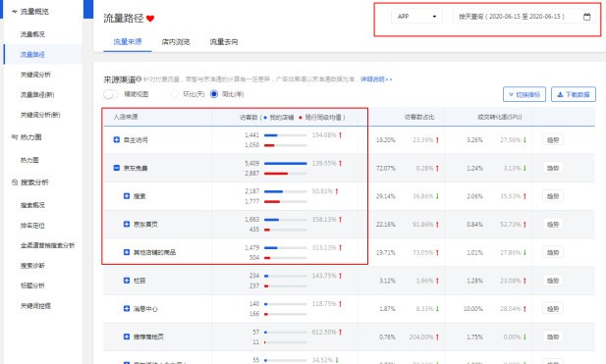Click the 72.07% visitor share value
This screenshot has width=606, height=364.
386,169
